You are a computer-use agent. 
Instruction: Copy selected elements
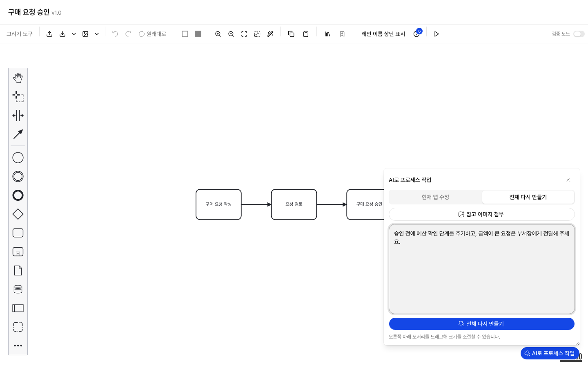[291, 34]
